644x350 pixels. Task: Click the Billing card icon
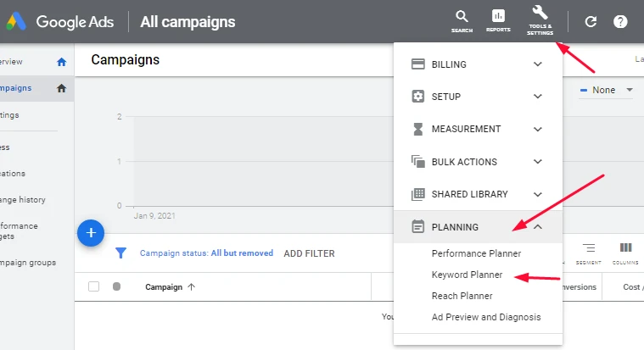(417, 64)
